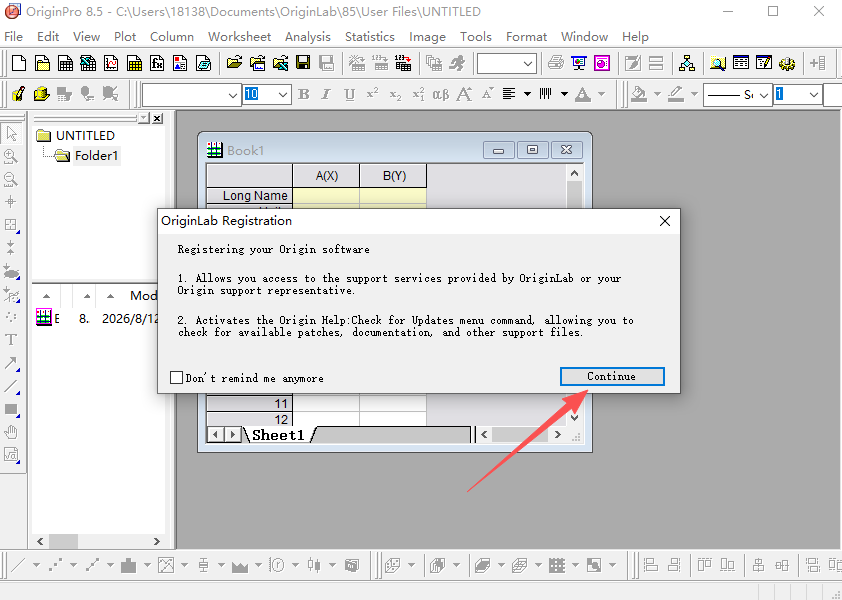The width and height of the screenshot is (842, 600).
Task: Click the slide show presentation icon
Action: click(x=579, y=63)
